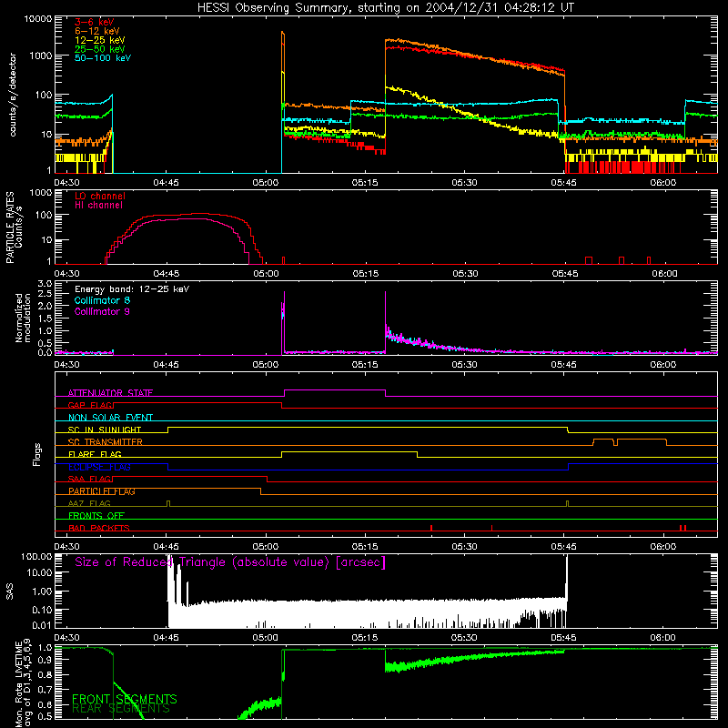The image size is (728, 728).
Task: Click the 'Flags' axis label
Action: point(37,454)
